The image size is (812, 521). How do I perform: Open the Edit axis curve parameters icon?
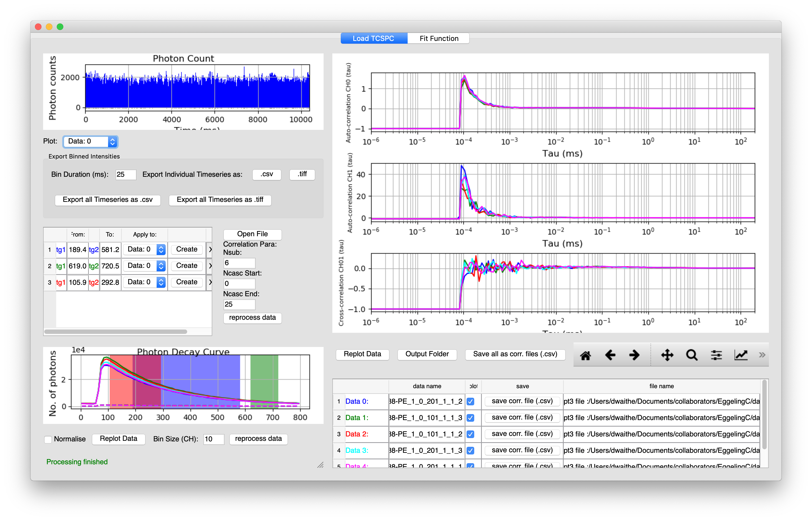tap(741, 355)
